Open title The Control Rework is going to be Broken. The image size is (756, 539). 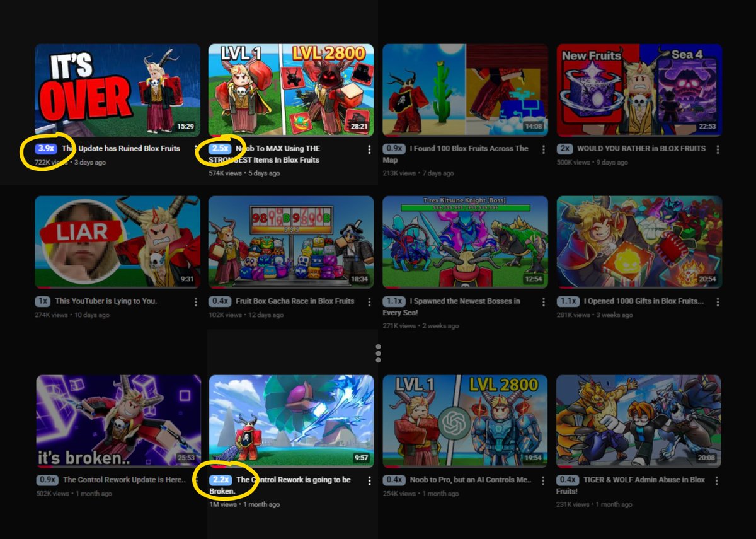[x=280, y=485]
